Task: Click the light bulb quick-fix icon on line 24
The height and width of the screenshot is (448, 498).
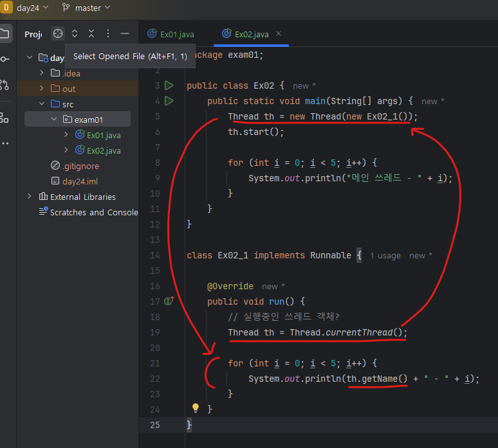Action: 196,408
